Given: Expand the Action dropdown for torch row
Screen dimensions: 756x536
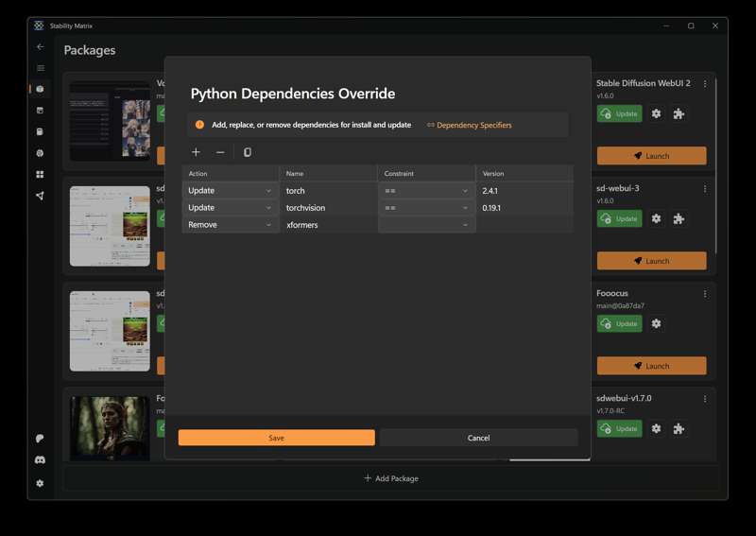Looking at the screenshot, I should coord(230,191).
